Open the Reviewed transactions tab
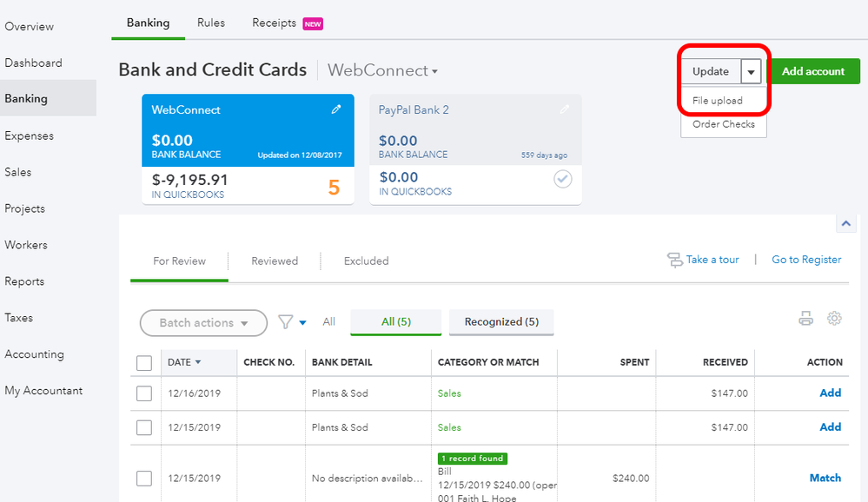This screenshot has height=502, width=868. 275,261
